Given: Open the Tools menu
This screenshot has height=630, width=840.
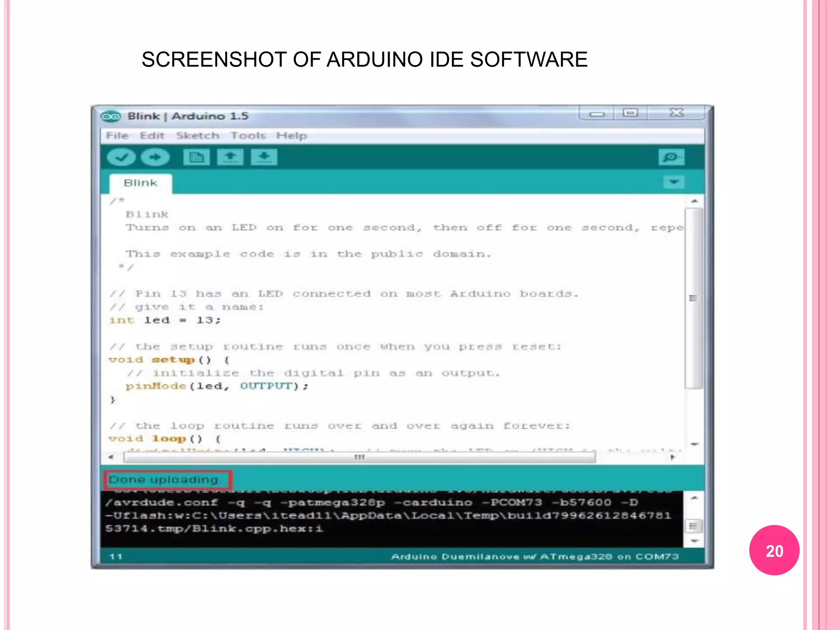Looking at the screenshot, I should coord(248,136).
